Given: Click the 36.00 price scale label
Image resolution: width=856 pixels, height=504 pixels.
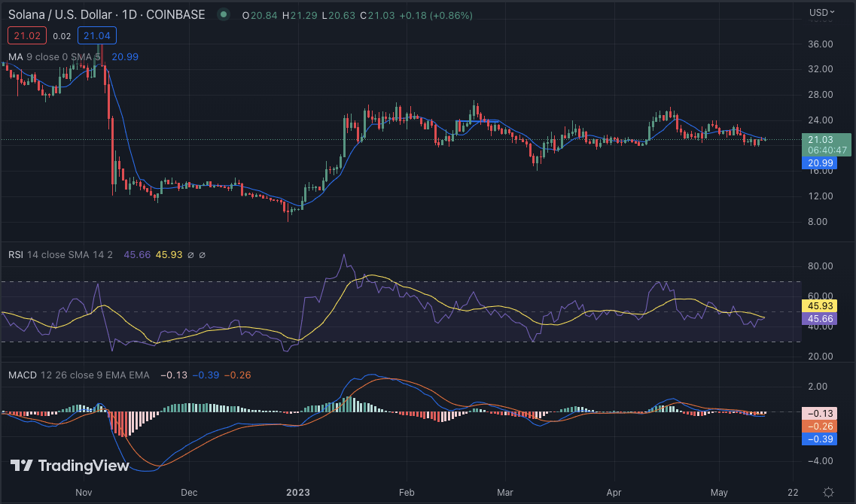Looking at the screenshot, I should [x=821, y=44].
